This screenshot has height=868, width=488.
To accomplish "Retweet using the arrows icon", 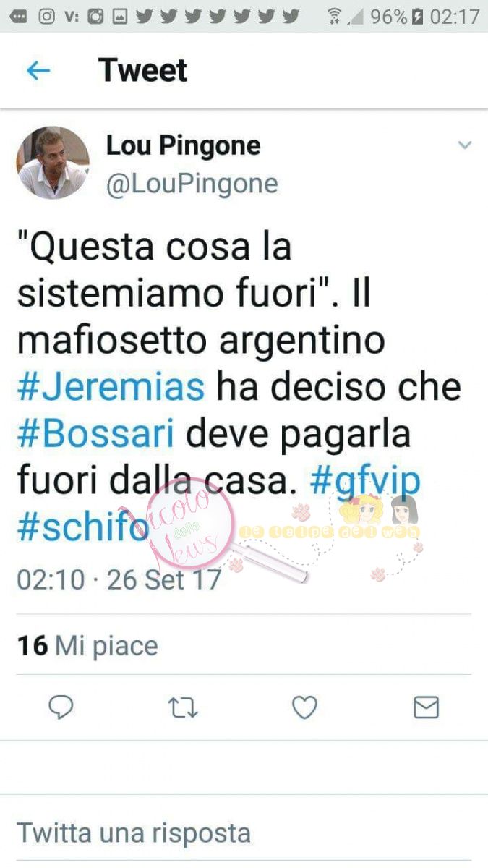I will (183, 707).
